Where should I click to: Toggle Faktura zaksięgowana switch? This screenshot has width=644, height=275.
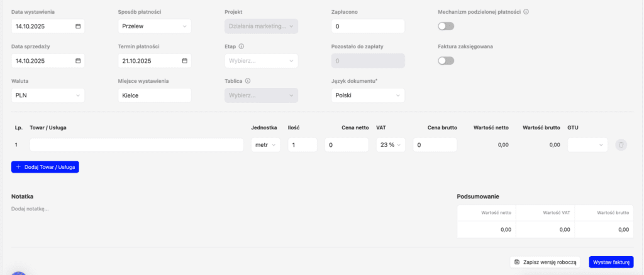point(446,61)
